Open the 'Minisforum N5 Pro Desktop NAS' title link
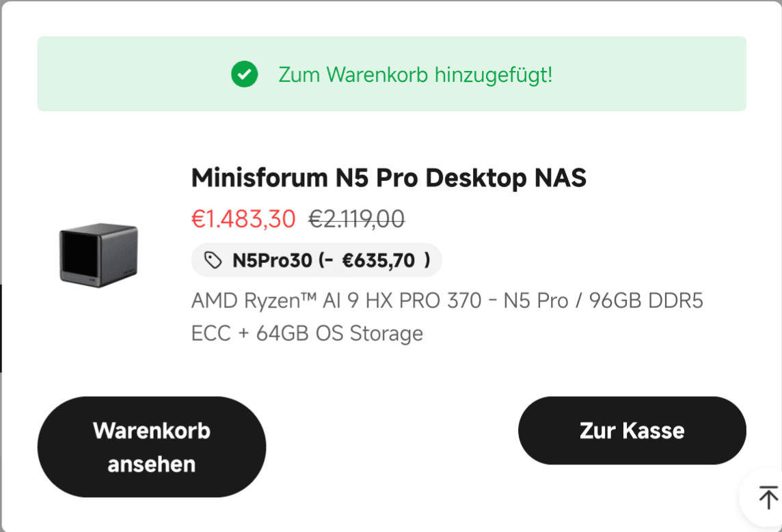Screen dimensions: 782x532 (x=388, y=178)
